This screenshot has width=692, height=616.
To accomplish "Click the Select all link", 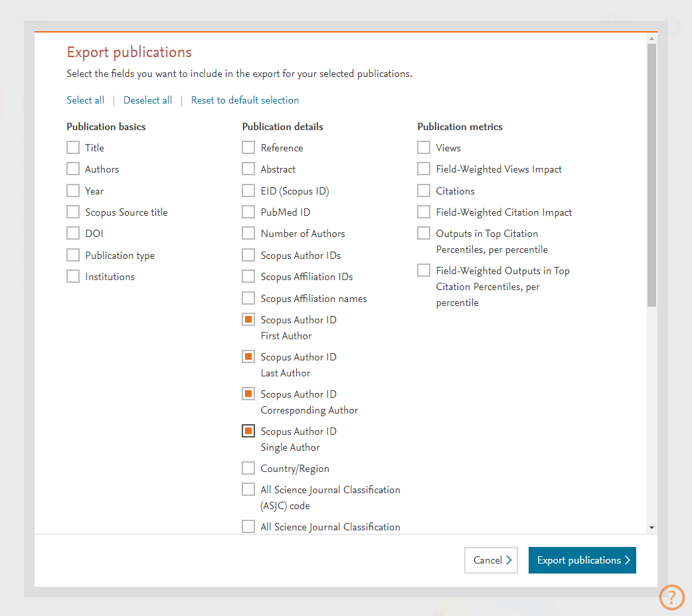I will (86, 100).
